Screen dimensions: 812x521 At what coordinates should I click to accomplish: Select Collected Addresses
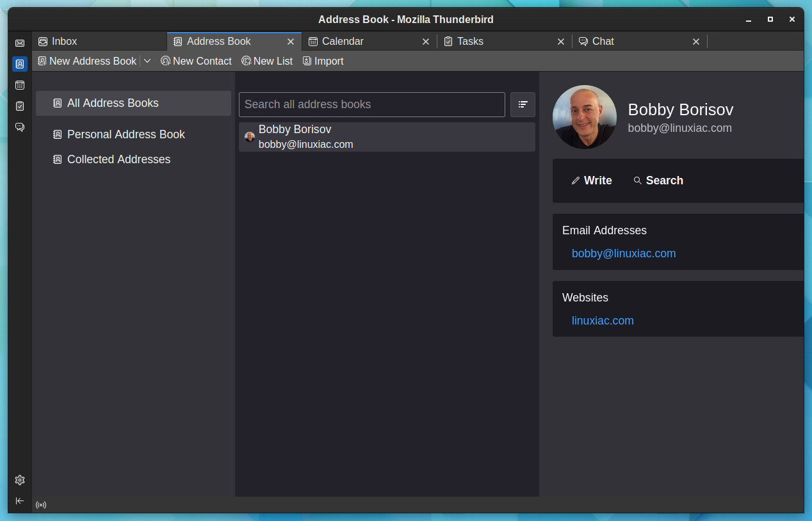point(133,159)
